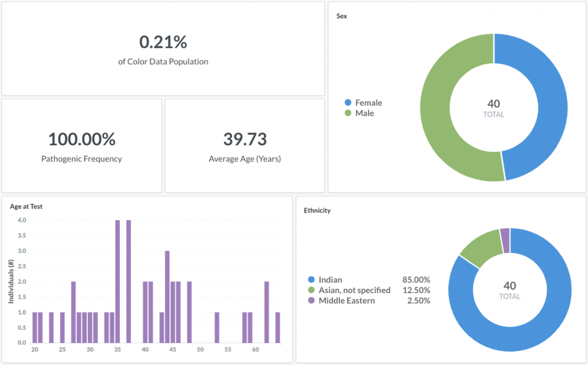Screen dimensions: 588x365
Task: Click the age 35 bar in histogram
Action: click(x=117, y=282)
